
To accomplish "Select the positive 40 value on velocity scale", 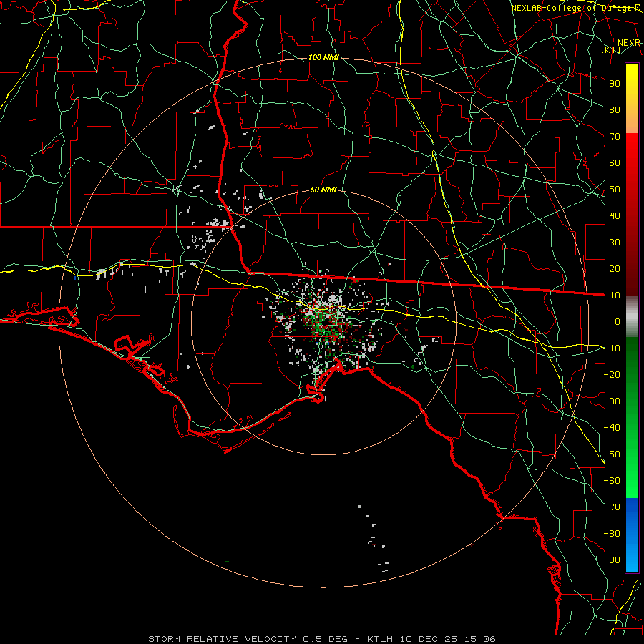I will click(x=615, y=215).
